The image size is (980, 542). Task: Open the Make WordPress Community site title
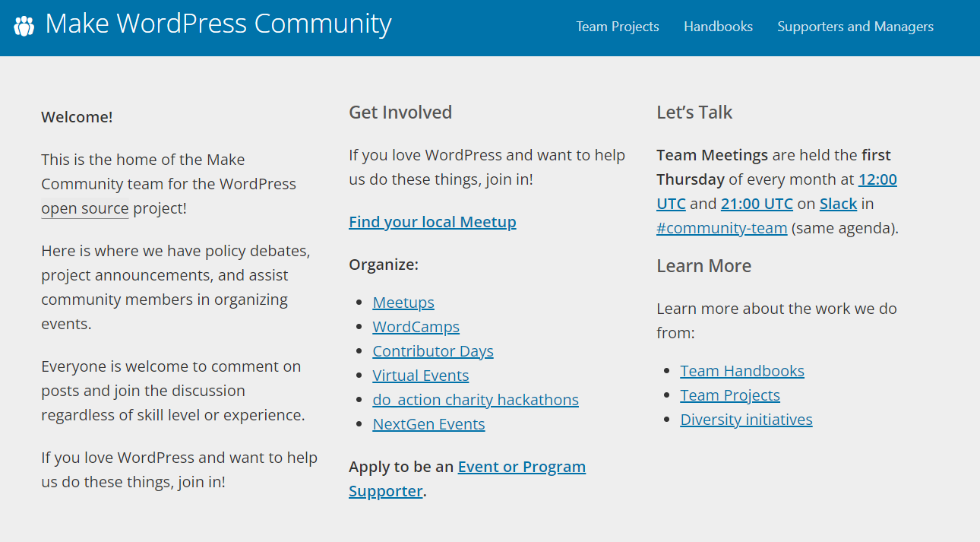[x=218, y=24]
